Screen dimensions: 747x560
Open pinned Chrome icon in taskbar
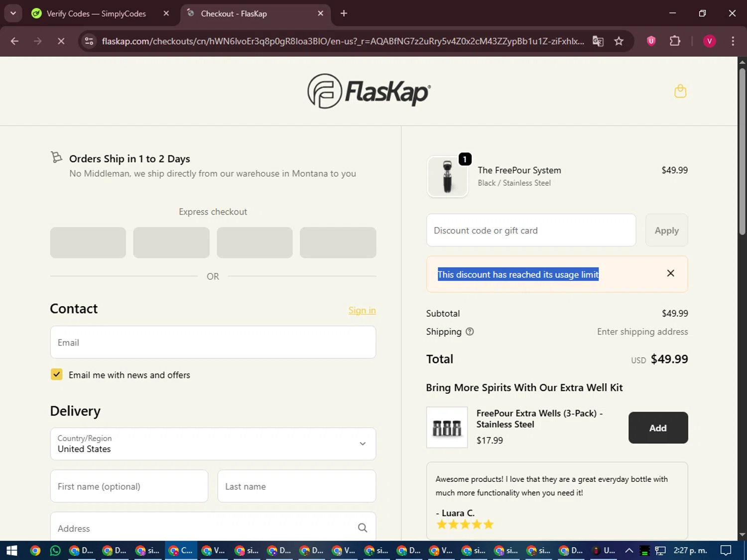(35, 550)
